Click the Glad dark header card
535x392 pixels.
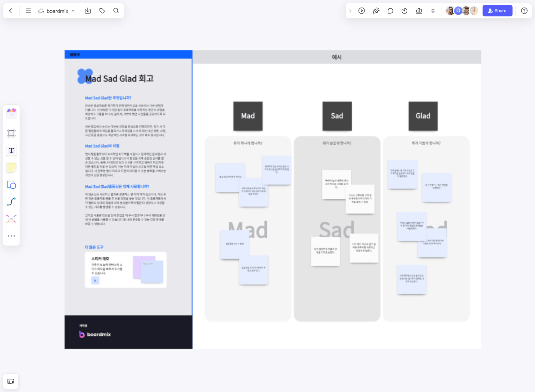pyautogui.click(x=423, y=116)
